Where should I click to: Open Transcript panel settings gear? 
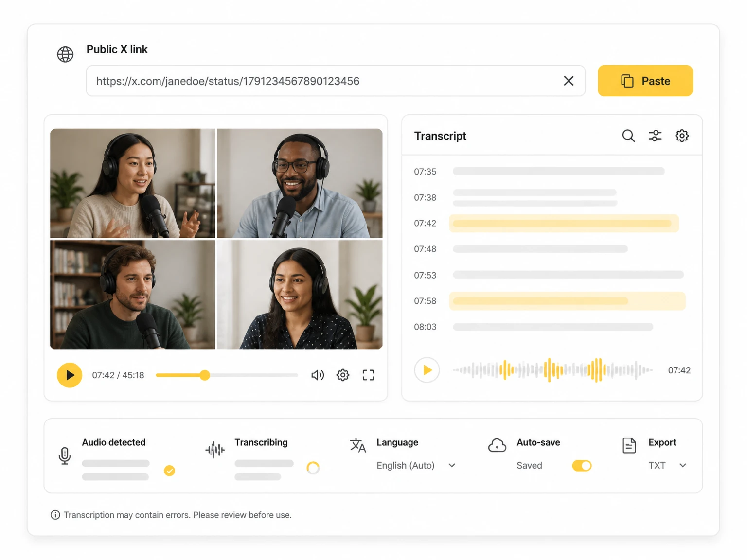click(x=682, y=136)
